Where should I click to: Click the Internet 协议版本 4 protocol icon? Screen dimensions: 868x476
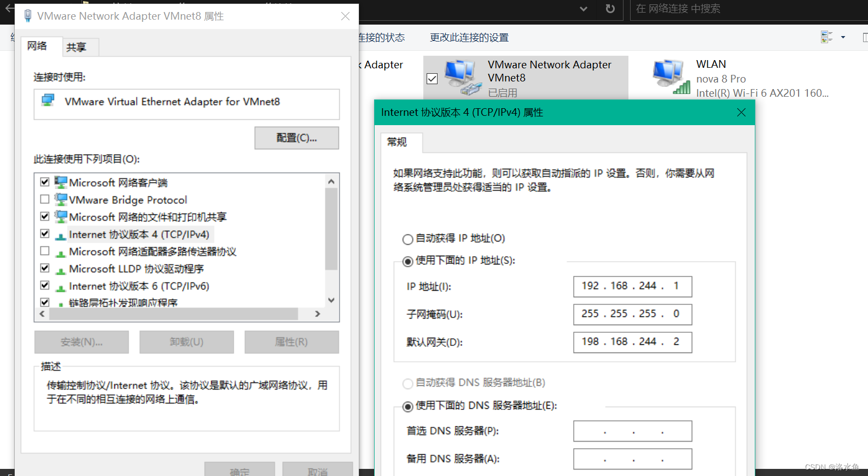[61, 236]
